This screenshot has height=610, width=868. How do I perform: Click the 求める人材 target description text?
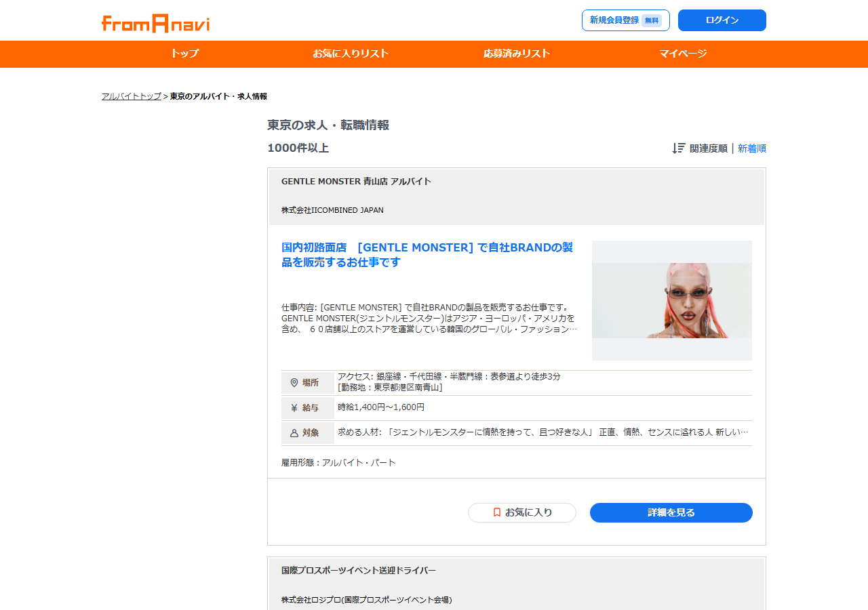(x=543, y=432)
